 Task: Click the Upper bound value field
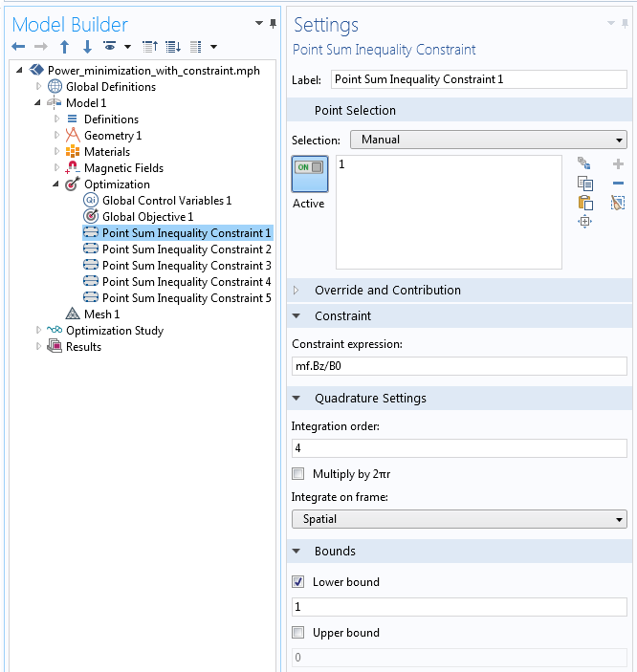[x=459, y=658]
